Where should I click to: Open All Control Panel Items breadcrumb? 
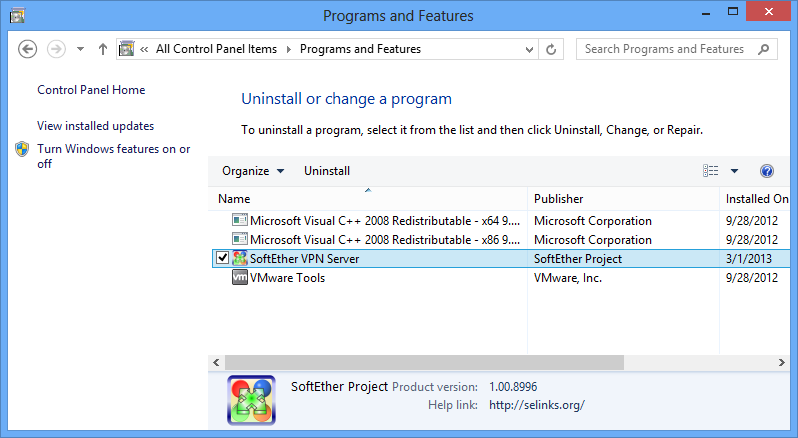click(x=216, y=49)
